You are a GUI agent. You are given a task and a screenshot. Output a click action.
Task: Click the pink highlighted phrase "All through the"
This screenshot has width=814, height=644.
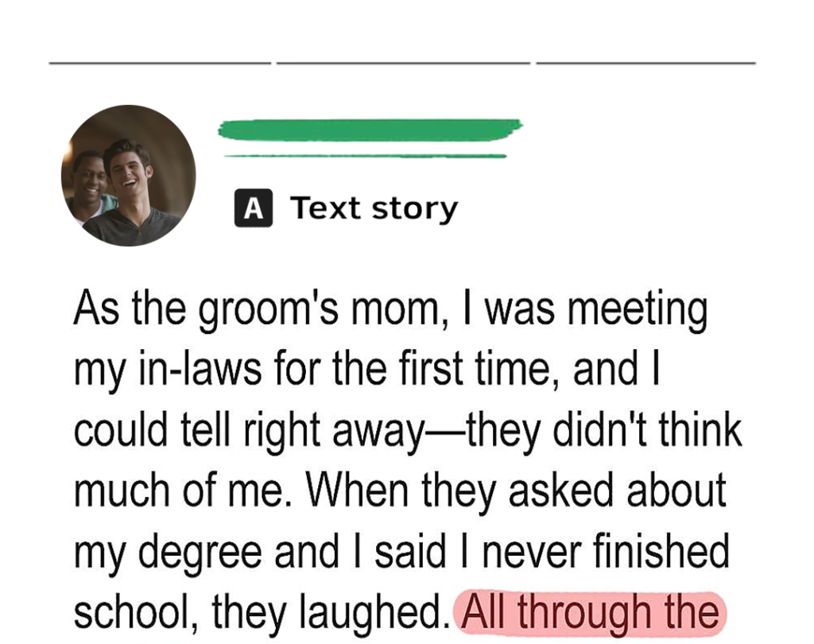590,613
